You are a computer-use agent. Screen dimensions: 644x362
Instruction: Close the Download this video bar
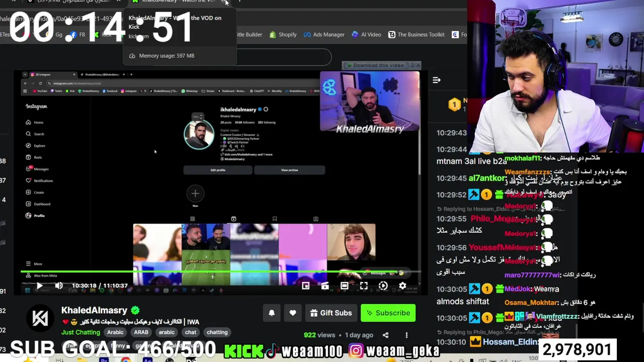tap(418, 65)
